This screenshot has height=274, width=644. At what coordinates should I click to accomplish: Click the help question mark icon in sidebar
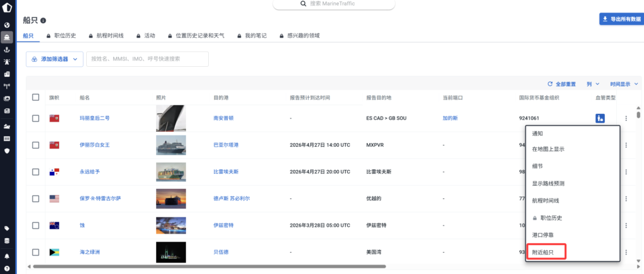[x=7, y=268]
